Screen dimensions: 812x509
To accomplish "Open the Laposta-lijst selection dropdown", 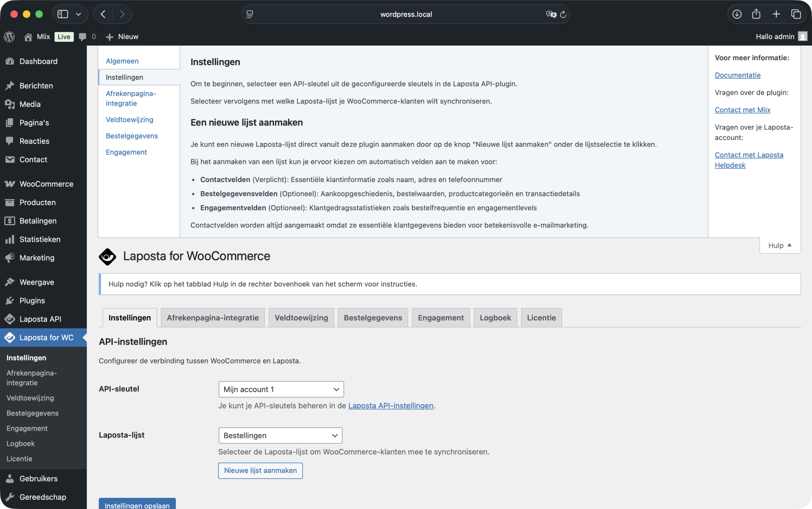I will (280, 435).
